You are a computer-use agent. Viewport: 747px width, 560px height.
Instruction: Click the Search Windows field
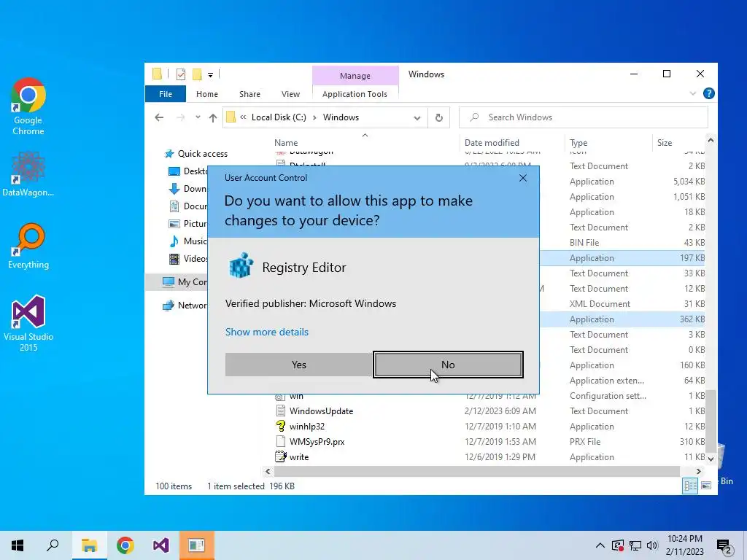click(x=584, y=117)
